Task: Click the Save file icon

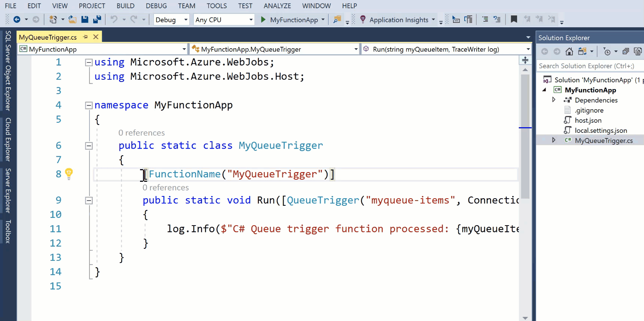Action: point(85,19)
